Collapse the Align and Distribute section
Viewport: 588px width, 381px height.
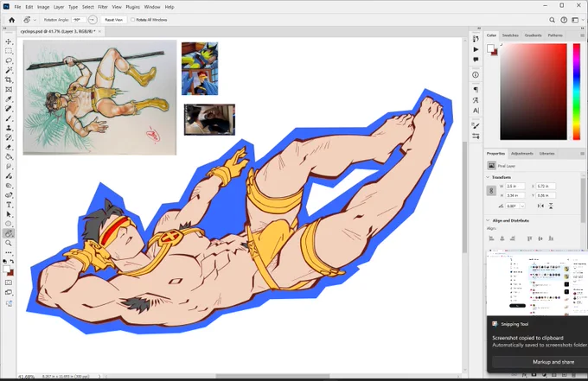[x=488, y=220]
